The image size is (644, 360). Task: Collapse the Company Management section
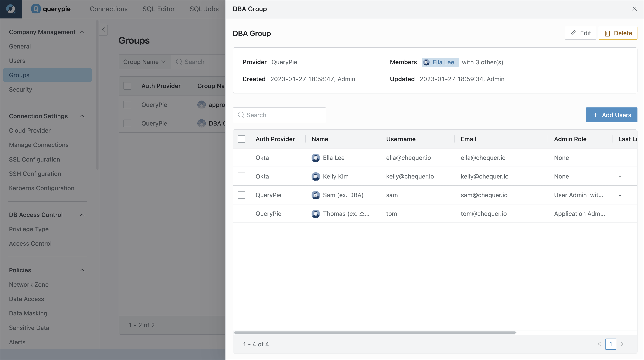click(82, 32)
